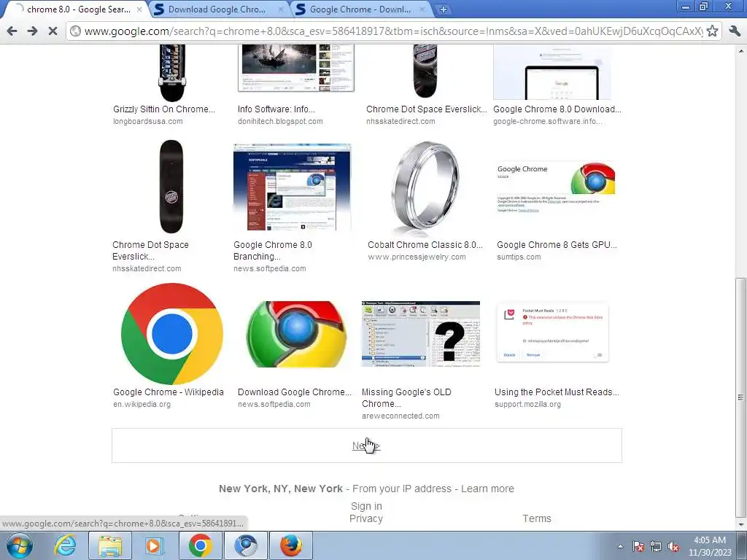Click the scrollbar down arrow
This screenshot has height=560, width=747.
point(741,524)
